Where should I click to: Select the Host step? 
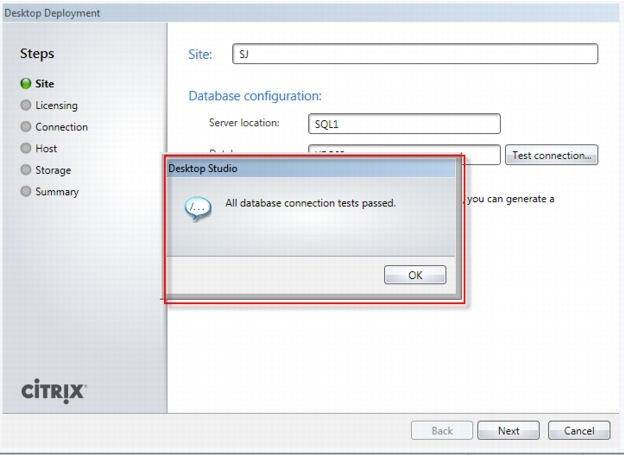(46, 148)
